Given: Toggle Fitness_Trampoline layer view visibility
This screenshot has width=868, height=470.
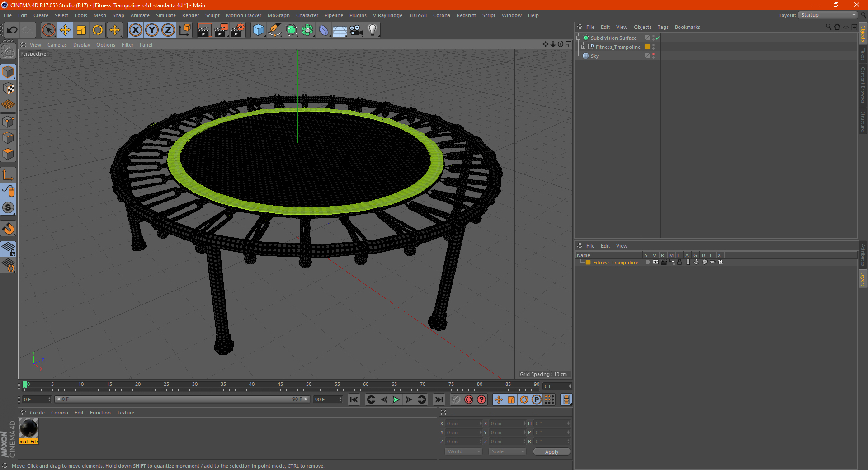Looking at the screenshot, I should pos(656,262).
